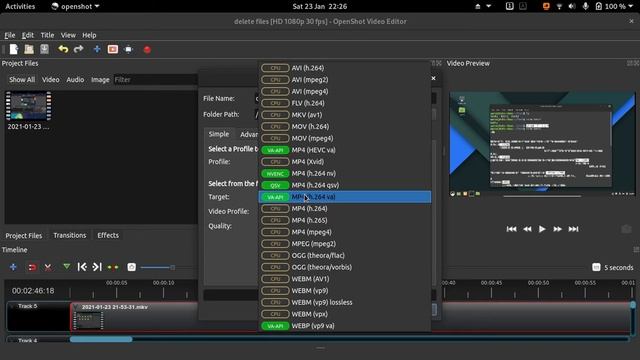The image size is (640, 360).
Task: Click the New Project icon in toolbar
Action: tap(14, 49)
